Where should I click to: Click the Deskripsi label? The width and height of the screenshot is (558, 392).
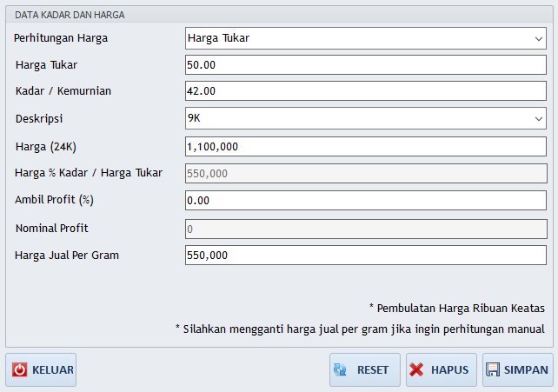pos(39,118)
